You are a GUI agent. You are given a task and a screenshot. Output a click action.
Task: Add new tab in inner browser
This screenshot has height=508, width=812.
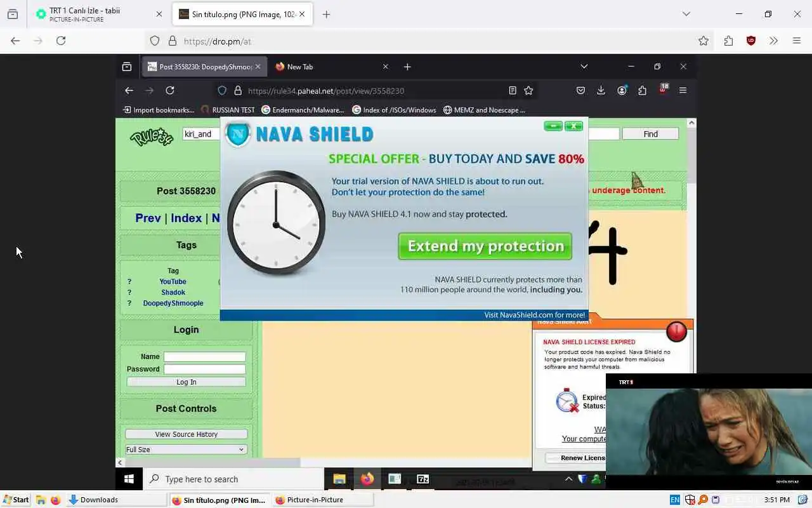(x=407, y=67)
